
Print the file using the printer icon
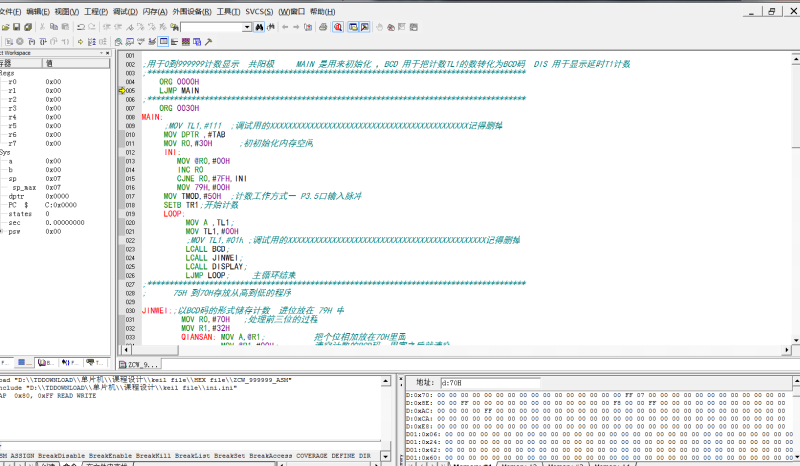(x=323, y=27)
